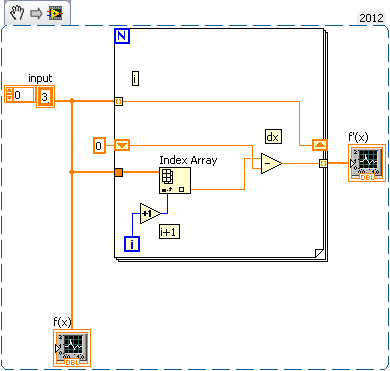Select the blue iteration terminal i
The image size is (390, 371).
[132, 244]
